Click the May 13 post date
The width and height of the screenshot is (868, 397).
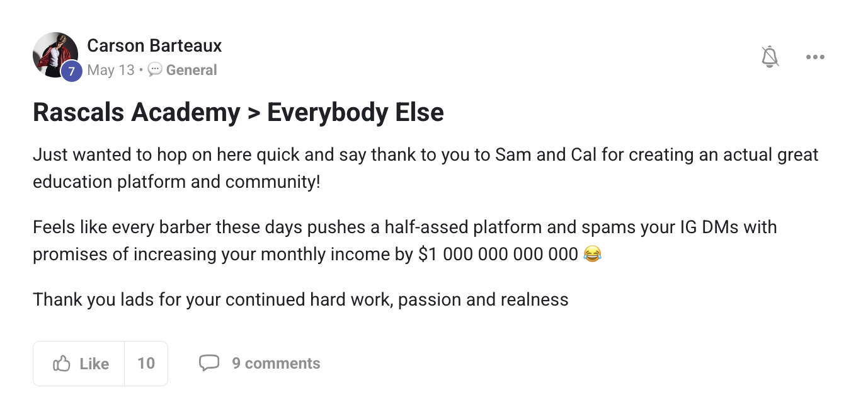pos(111,70)
